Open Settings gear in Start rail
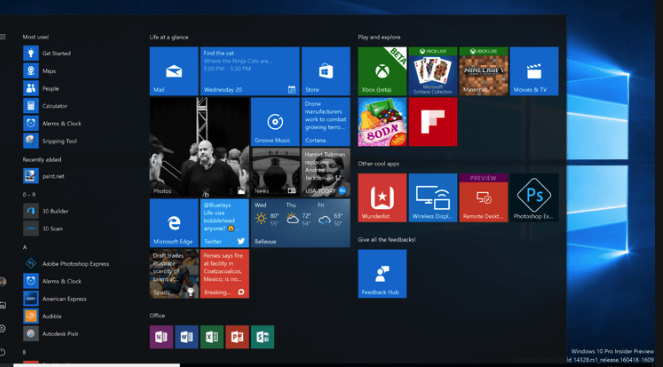The image size is (663, 367). 3,329
